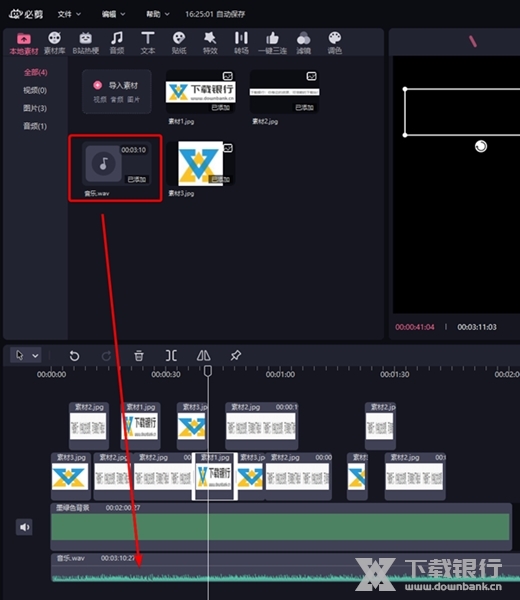Click the undo button
Viewport: 520px width, 600px height.
tap(74, 356)
